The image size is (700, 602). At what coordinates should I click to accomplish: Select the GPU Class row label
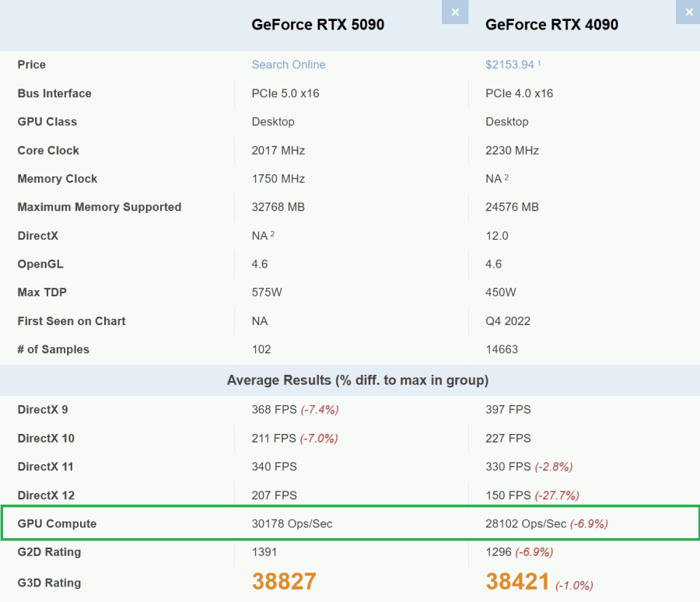point(47,122)
